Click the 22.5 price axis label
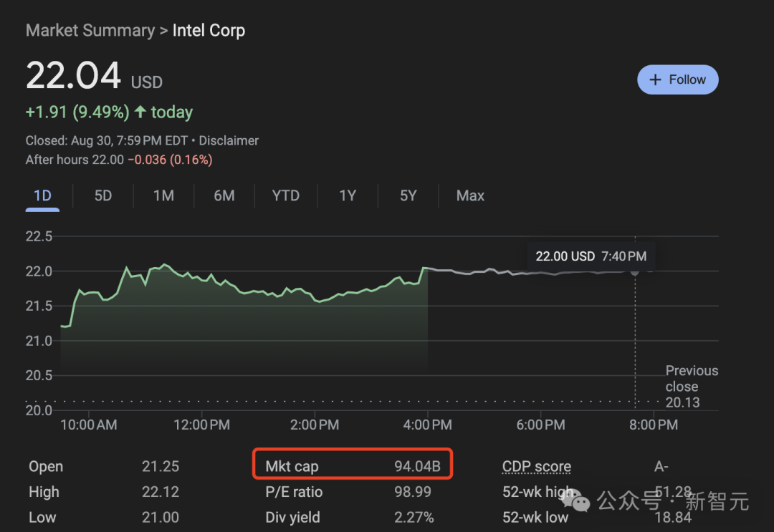 (x=39, y=237)
